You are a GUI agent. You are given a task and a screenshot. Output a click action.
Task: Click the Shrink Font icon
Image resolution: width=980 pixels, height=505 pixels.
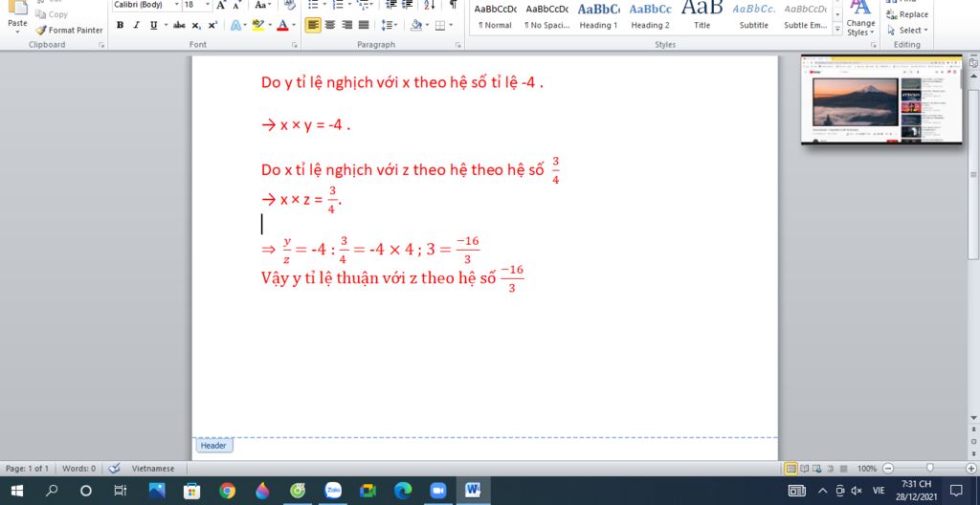pyautogui.click(x=236, y=5)
